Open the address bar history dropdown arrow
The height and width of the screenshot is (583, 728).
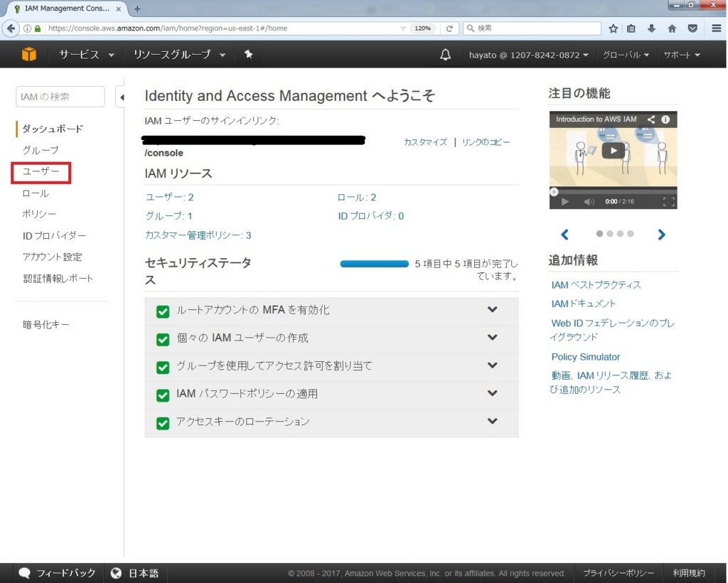coord(402,28)
